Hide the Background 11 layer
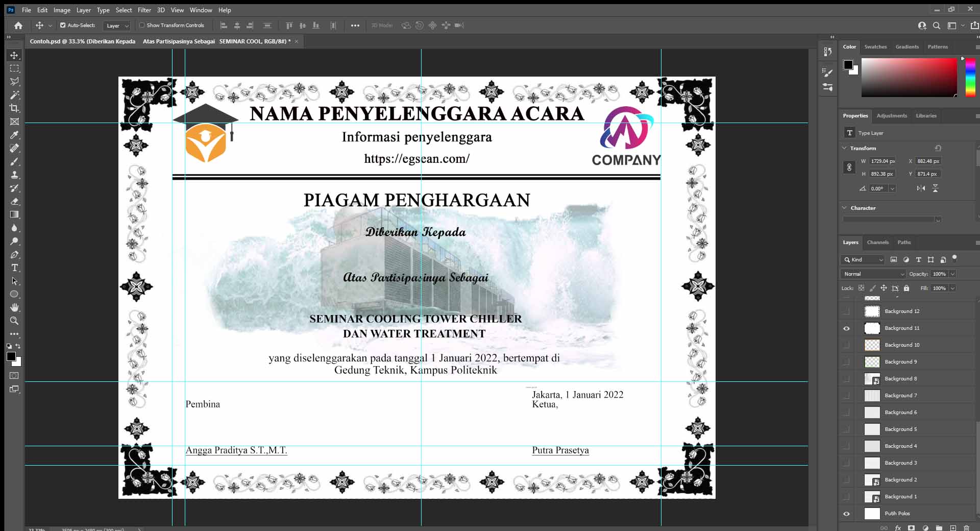Screen dimensions: 980x531 846,328
